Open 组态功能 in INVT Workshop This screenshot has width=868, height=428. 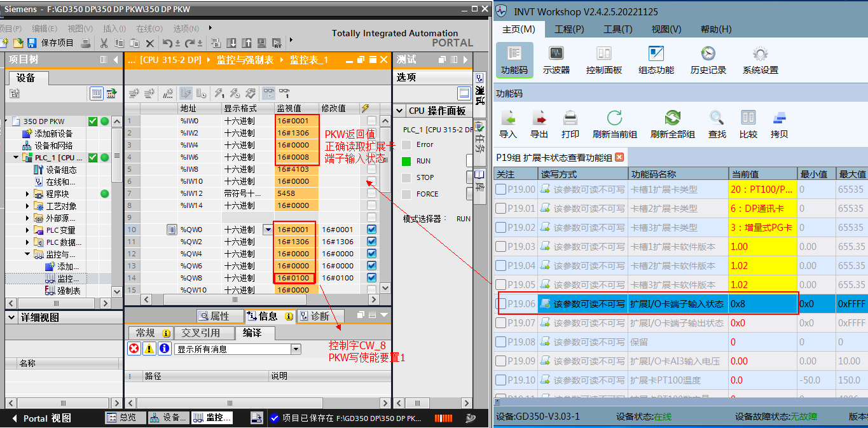coord(656,60)
